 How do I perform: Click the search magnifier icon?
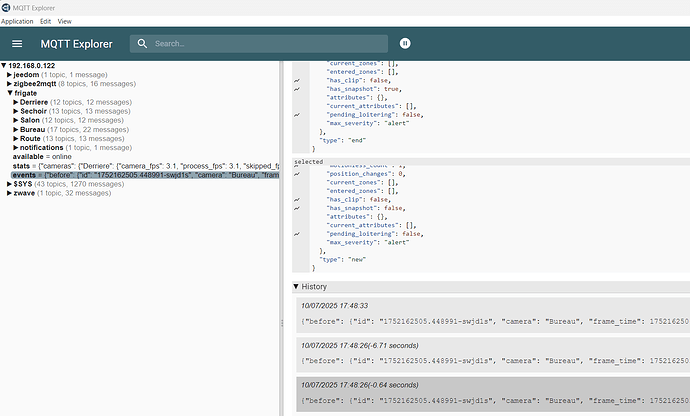142,44
